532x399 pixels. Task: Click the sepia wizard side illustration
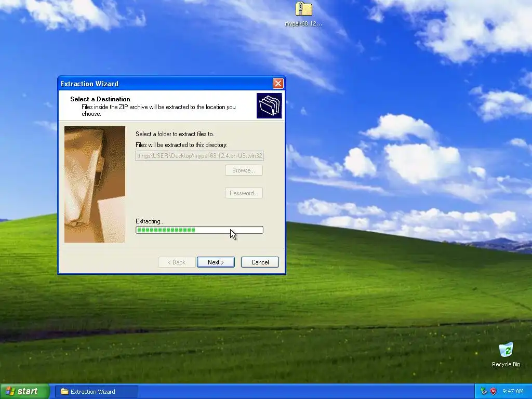point(95,184)
